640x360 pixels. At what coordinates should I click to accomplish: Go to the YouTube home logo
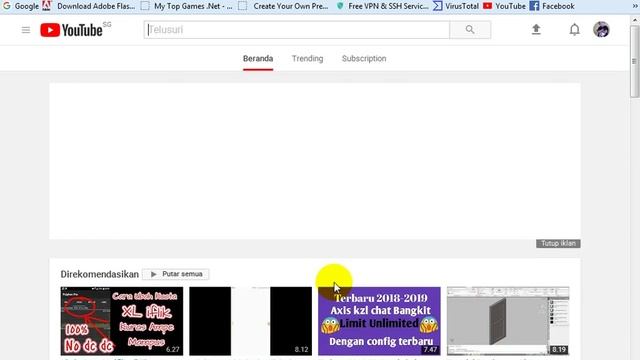[71, 30]
